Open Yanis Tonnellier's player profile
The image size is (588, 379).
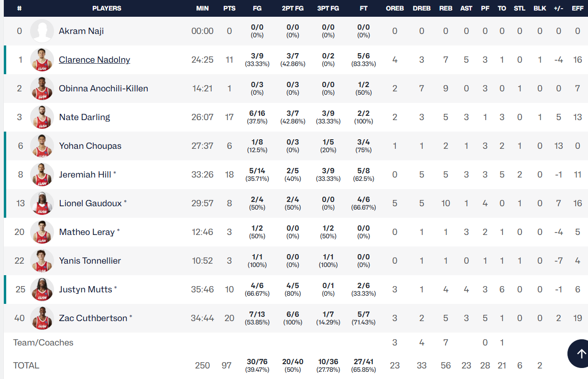pos(90,261)
